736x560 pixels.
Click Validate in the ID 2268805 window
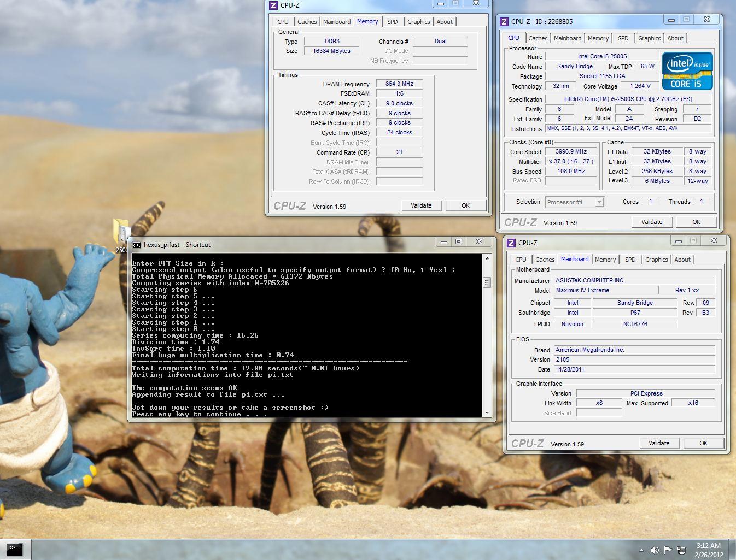coord(652,222)
